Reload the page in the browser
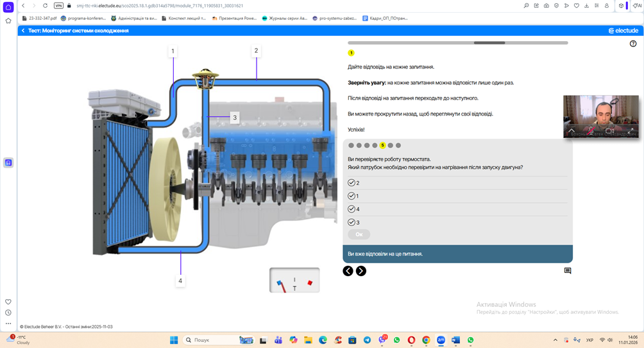Viewport: 644px width, 348px height. [45, 5]
